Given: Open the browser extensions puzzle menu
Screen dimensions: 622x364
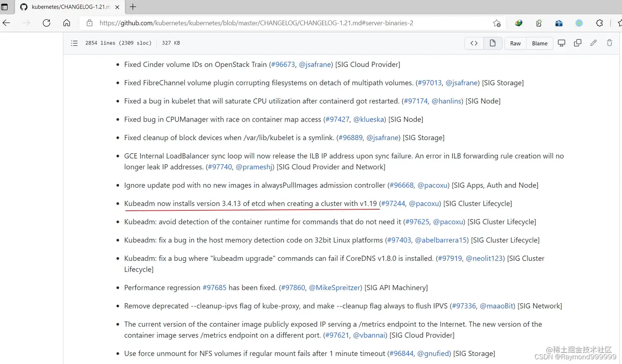Looking at the screenshot, I should (x=599, y=23).
